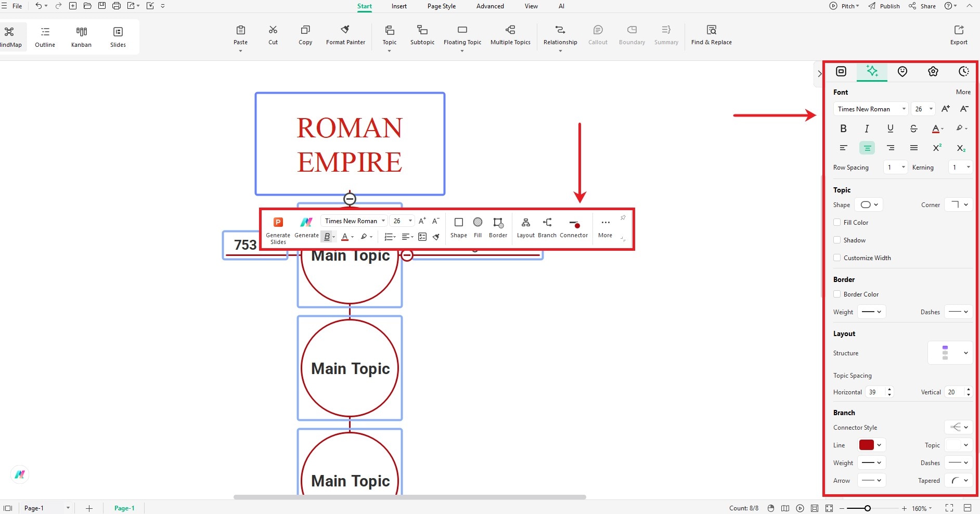Click the zoom slider handle

(x=867, y=508)
